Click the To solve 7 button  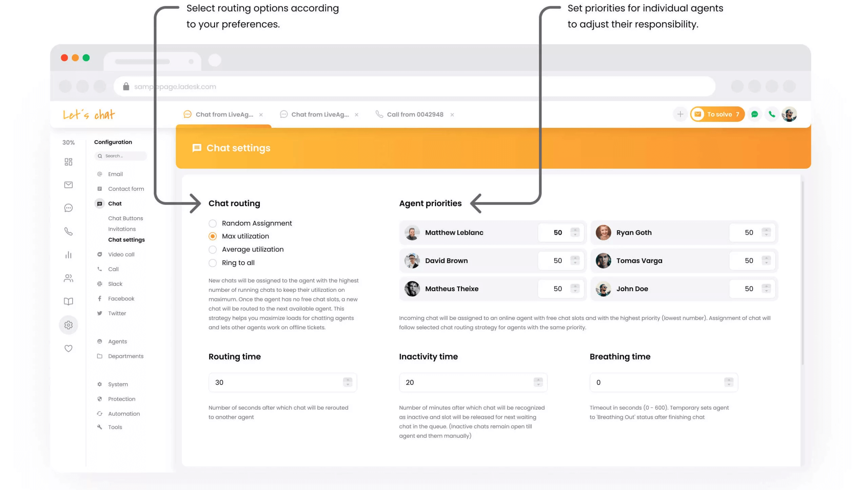point(717,114)
